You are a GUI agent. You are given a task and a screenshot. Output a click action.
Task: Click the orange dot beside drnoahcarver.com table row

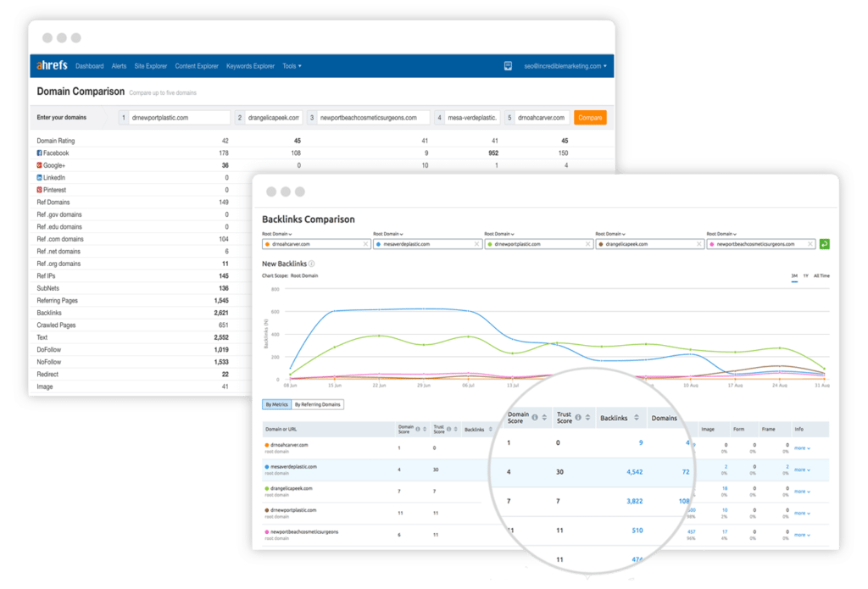click(267, 445)
